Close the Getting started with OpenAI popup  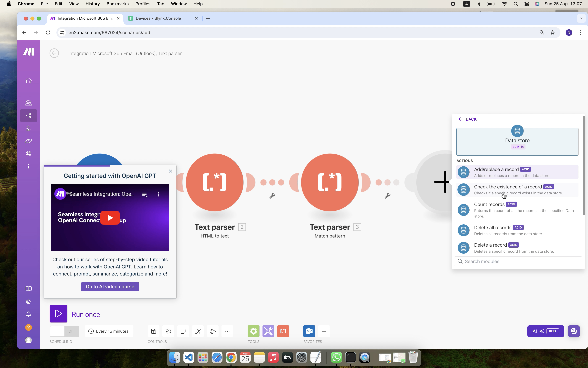pyautogui.click(x=171, y=171)
